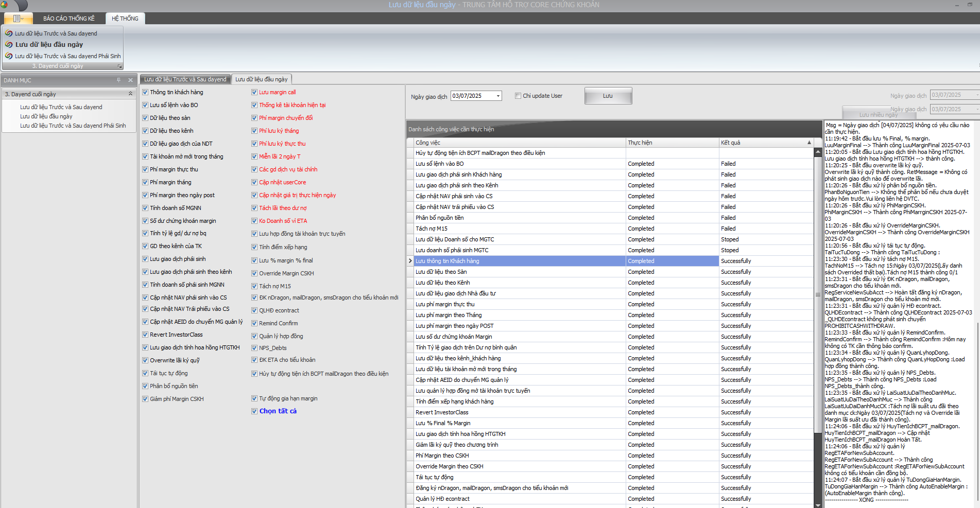Select 'Lưu dữ liệu đầu ngày' in the navigation tree

coord(46,116)
